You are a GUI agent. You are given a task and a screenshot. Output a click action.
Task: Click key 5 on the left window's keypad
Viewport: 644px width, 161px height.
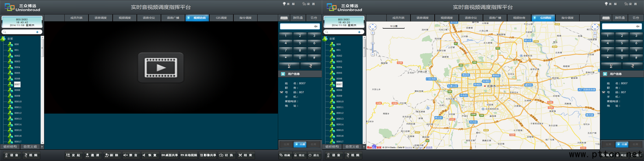click(300, 43)
